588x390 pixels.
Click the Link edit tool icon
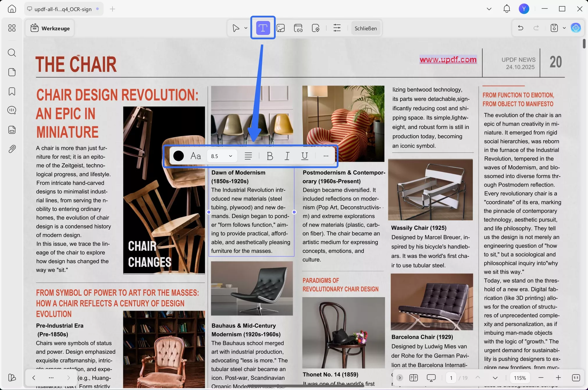pyautogui.click(x=298, y=28)
